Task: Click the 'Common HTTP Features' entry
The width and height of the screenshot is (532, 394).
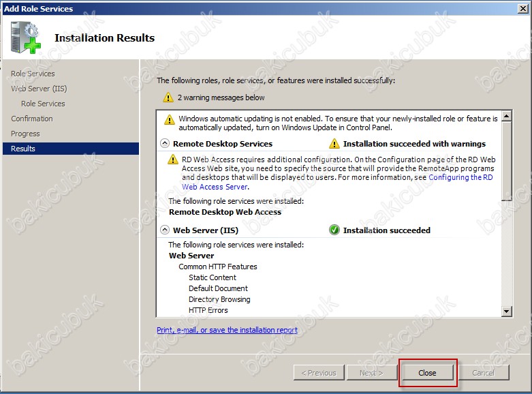Action: (218, 267)
